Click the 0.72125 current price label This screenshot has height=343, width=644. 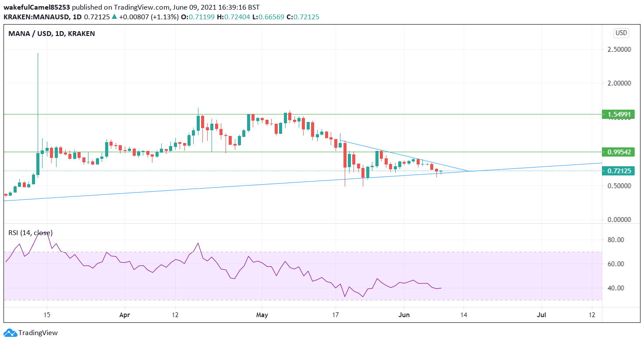pyautogui.click(x=619, y=171)
